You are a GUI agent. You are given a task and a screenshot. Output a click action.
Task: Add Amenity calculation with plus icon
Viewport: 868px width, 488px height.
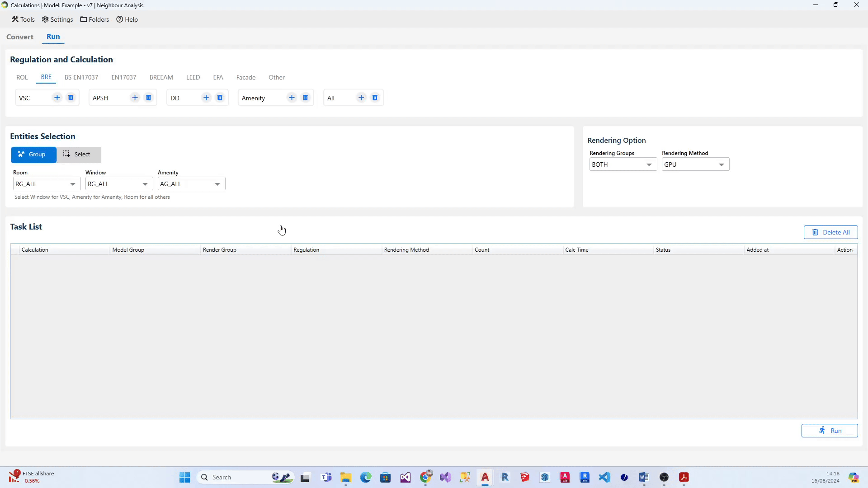(x=292, y=98)
